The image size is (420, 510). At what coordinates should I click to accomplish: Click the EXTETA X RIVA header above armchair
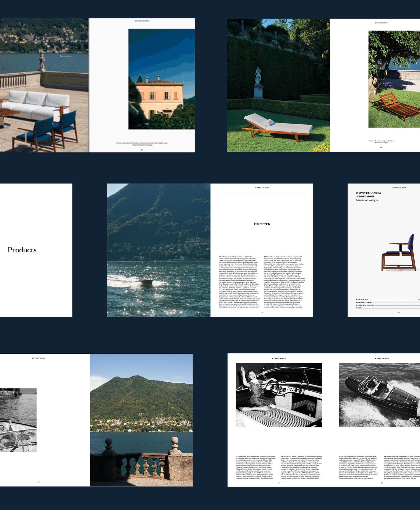tap(399, 188)
